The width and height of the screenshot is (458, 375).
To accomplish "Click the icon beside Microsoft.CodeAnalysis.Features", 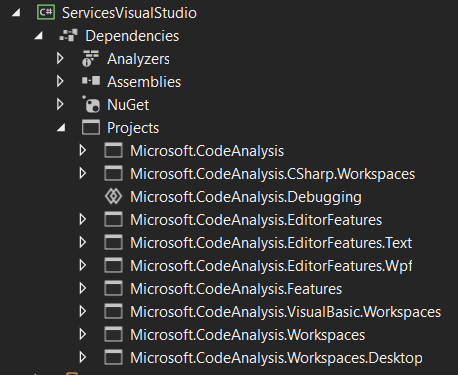I will (113, 288).
